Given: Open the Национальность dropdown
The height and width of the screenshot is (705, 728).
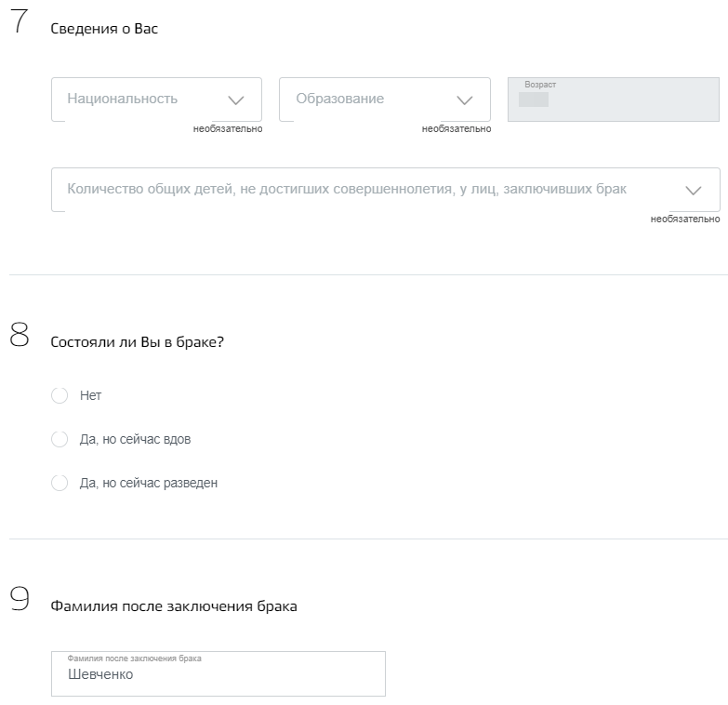Looking at the screenshot, I should click(139, 99).
